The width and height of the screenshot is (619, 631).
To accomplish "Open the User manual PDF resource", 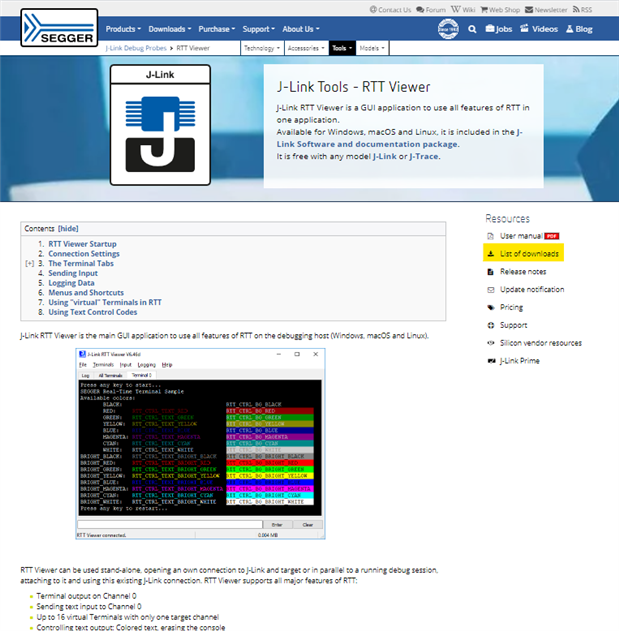I will pos(521,236).
